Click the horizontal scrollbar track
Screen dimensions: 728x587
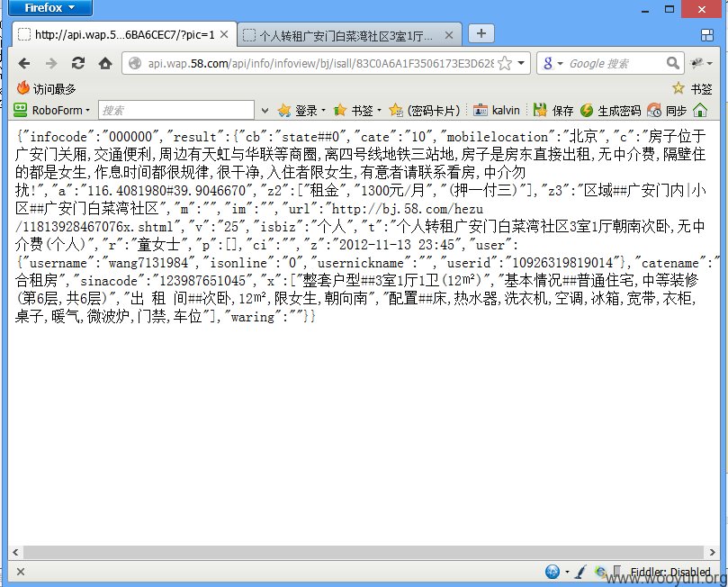click(364, 552)
